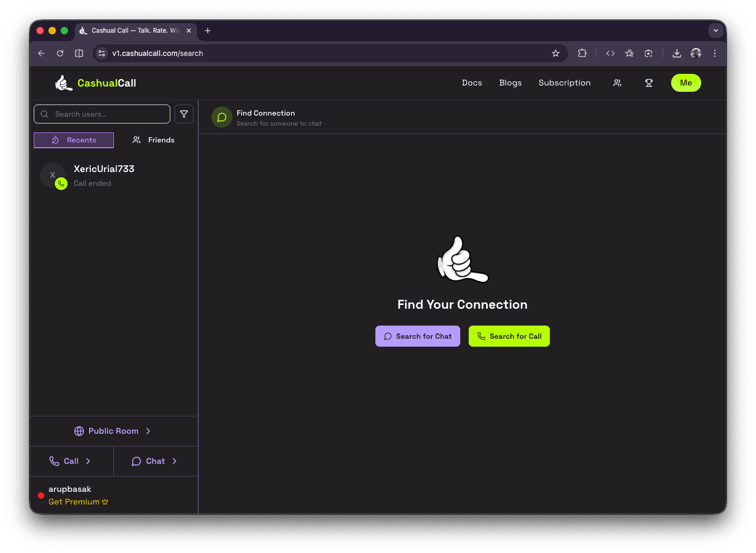Click the trophy leaderboard icon
Screen dimensions: 756x553
point(649,83)
